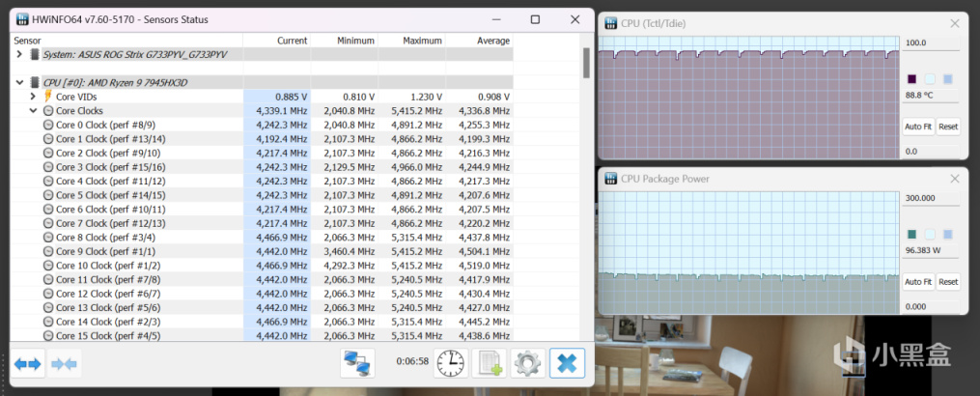
Task: Click the shrink layout arrows button
Action: (x=63, y=363)
